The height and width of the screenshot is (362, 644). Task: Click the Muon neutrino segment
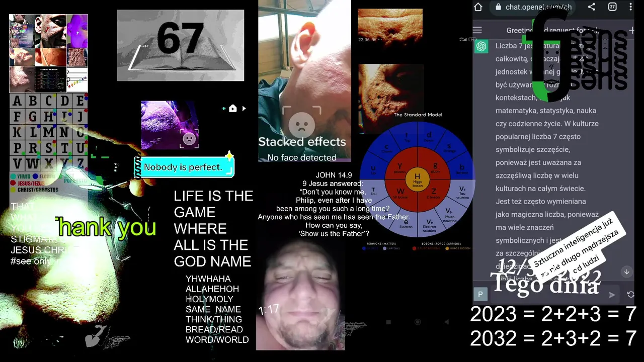tap(450, 214)
